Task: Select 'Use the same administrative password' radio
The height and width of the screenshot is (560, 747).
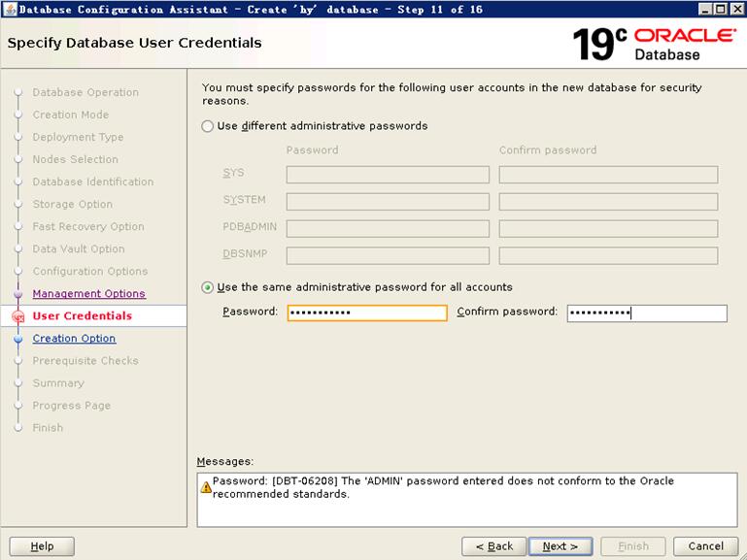Action: pyautogui.click(x=207, y=287)
